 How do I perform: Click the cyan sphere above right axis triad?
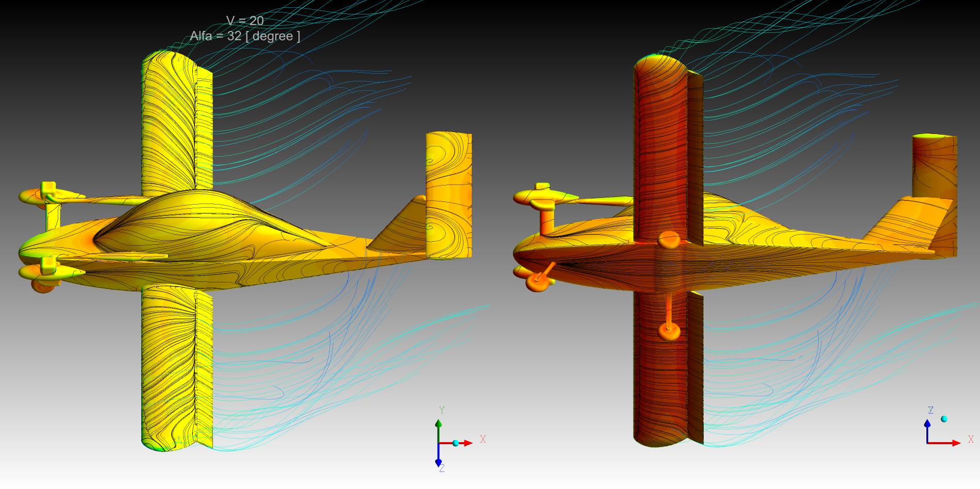coord(944,419)
